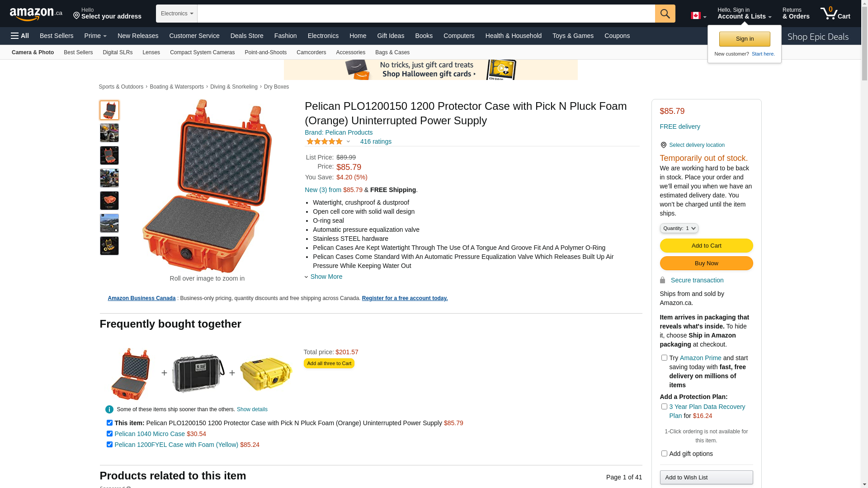Click the magnifying glass search button
Viewport: 868px width, 488px height.
665,14
